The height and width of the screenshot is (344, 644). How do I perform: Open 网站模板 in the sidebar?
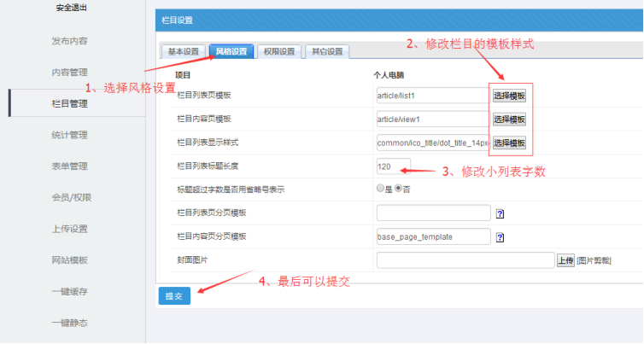tap(69, 259)
